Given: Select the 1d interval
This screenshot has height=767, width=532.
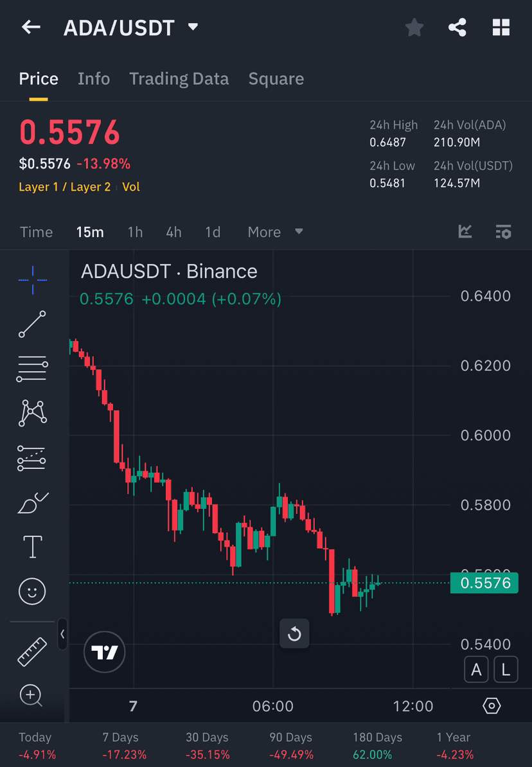Looking at the screenshot, I should (213, 232).
